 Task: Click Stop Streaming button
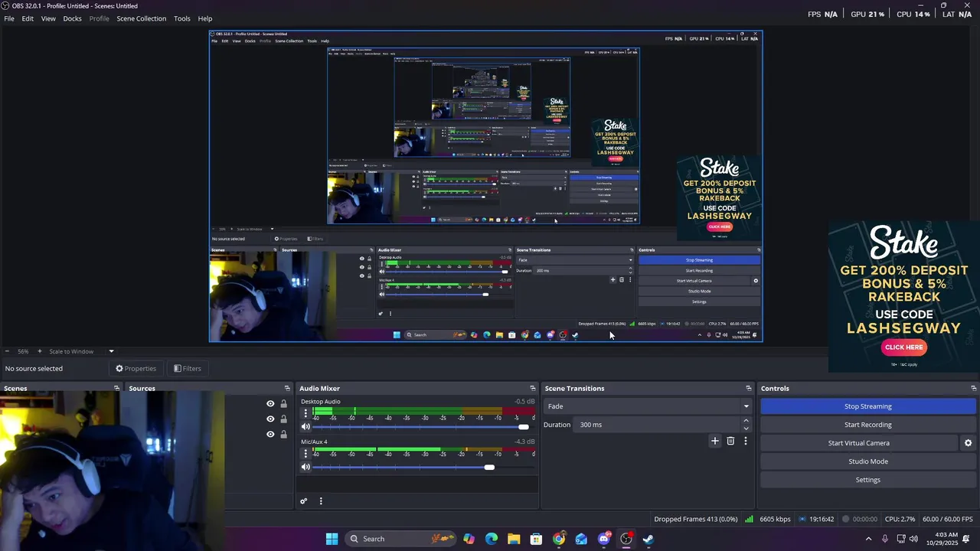[x=868, y=406]
